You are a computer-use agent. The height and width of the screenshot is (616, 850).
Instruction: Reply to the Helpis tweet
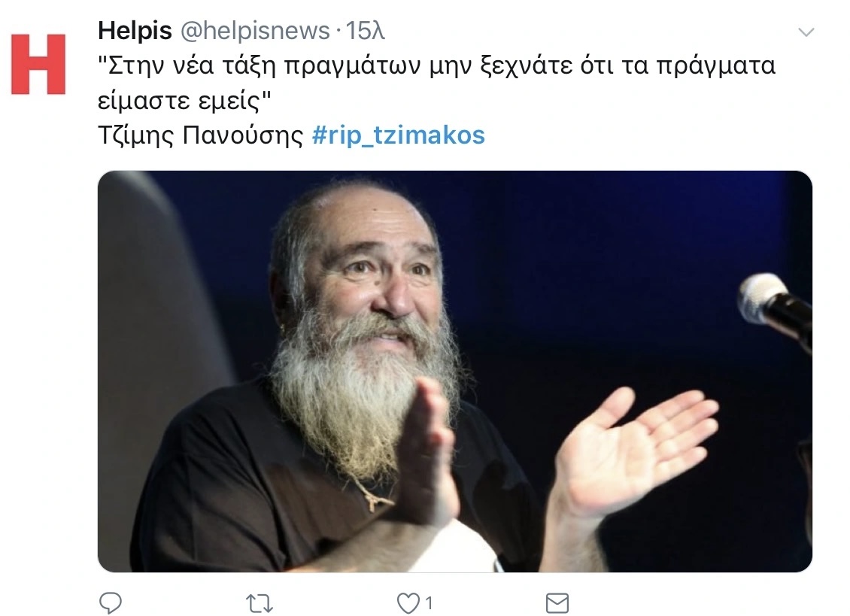click(x=111, y=602)
